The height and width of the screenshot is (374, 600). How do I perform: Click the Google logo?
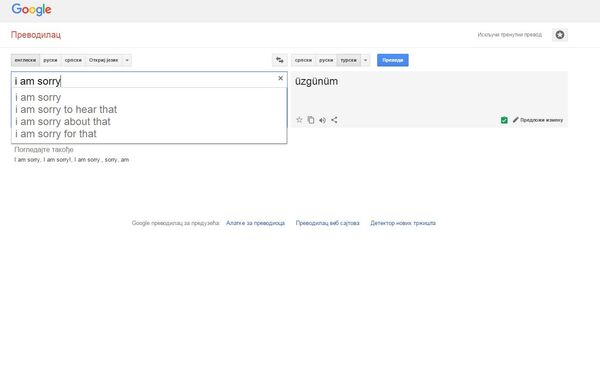coord(31,9)
